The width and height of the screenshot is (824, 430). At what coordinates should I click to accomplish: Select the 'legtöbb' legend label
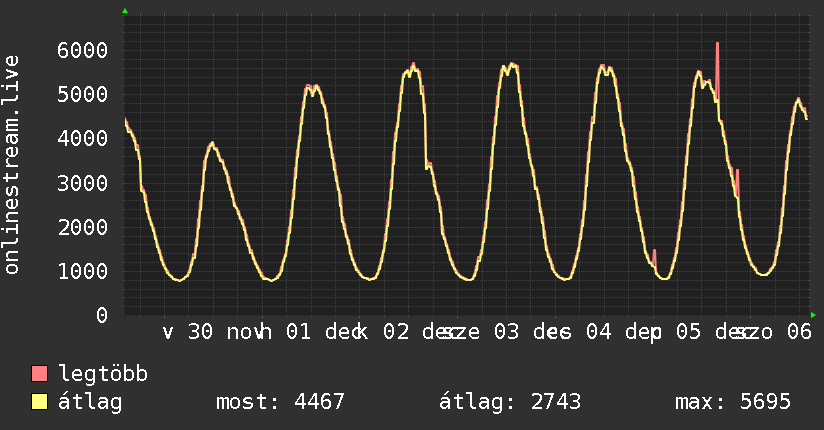(104, 375)
